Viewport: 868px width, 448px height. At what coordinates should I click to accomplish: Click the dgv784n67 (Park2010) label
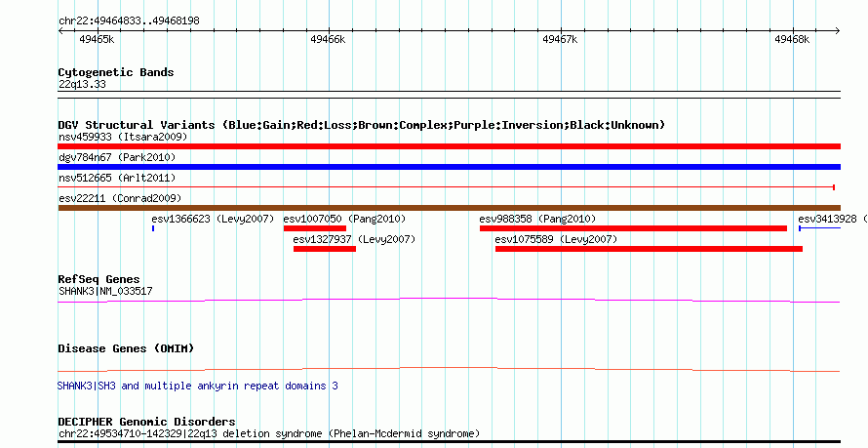pos(117,157)
